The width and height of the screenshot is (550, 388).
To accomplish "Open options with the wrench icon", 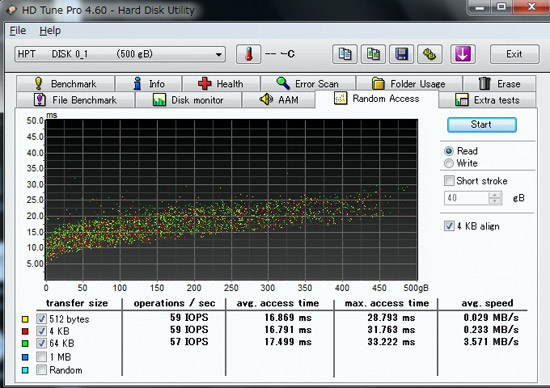I will pyautogui.click(x=429, y=54).
